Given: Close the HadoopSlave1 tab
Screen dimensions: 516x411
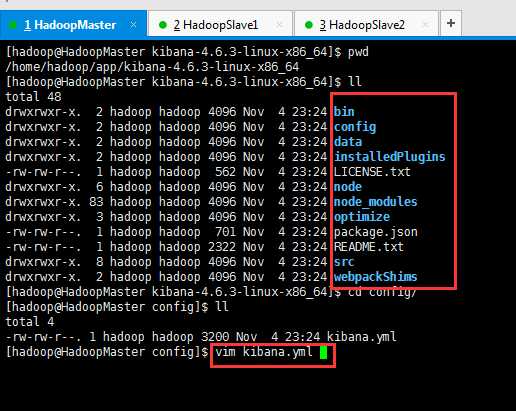Looking at the screenshot, I should 279,25.
